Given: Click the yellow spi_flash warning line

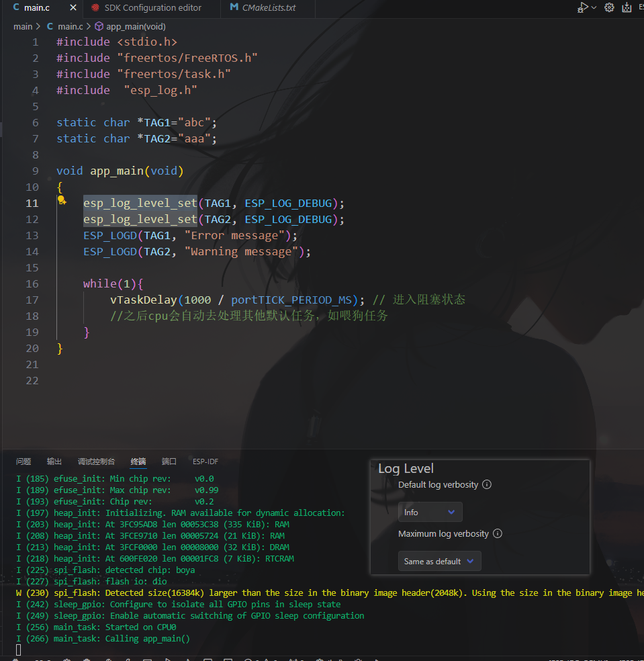Looking at the screenshot, I should click(x=330, y=592).
